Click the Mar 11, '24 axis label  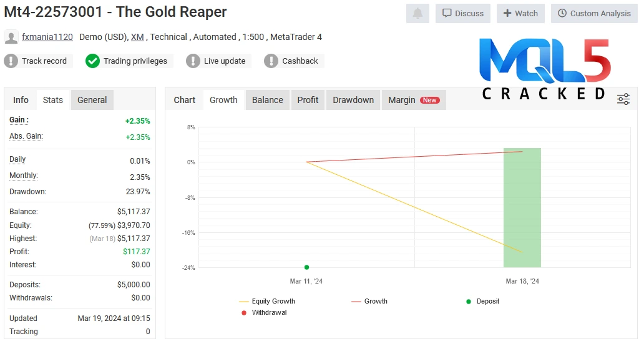pos(306,281)
